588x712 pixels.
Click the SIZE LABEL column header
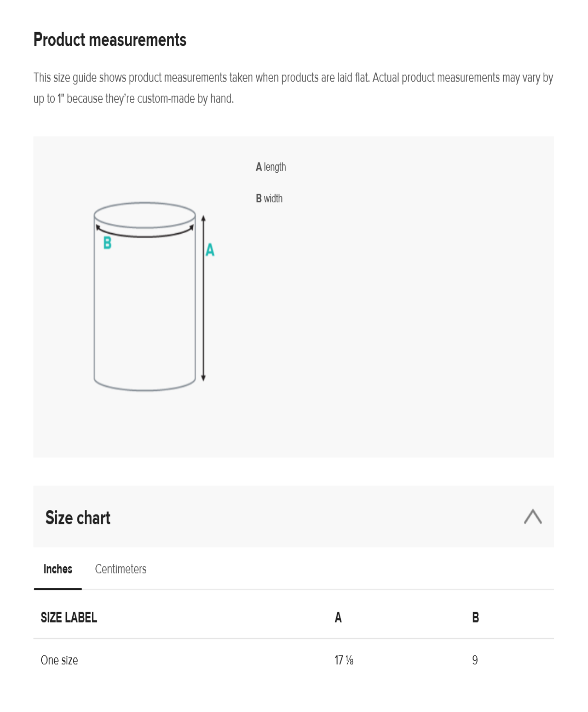[x=69, y=618]
